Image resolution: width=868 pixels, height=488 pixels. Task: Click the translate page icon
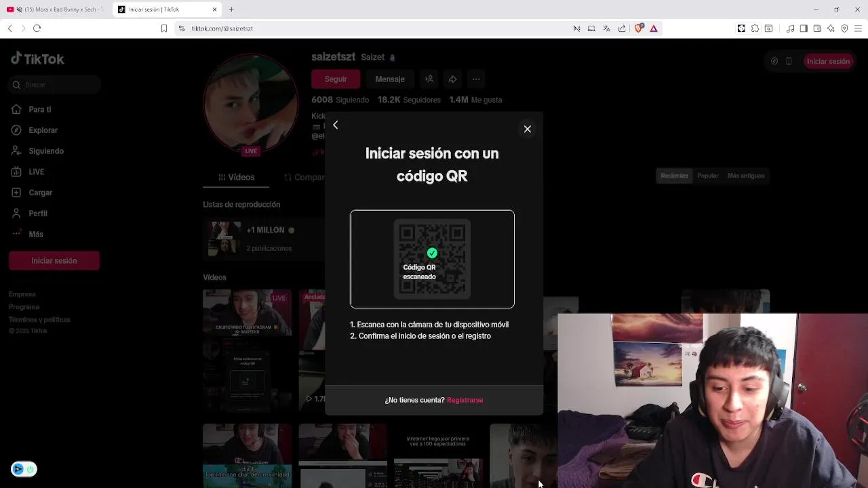[x=607, y=28]
